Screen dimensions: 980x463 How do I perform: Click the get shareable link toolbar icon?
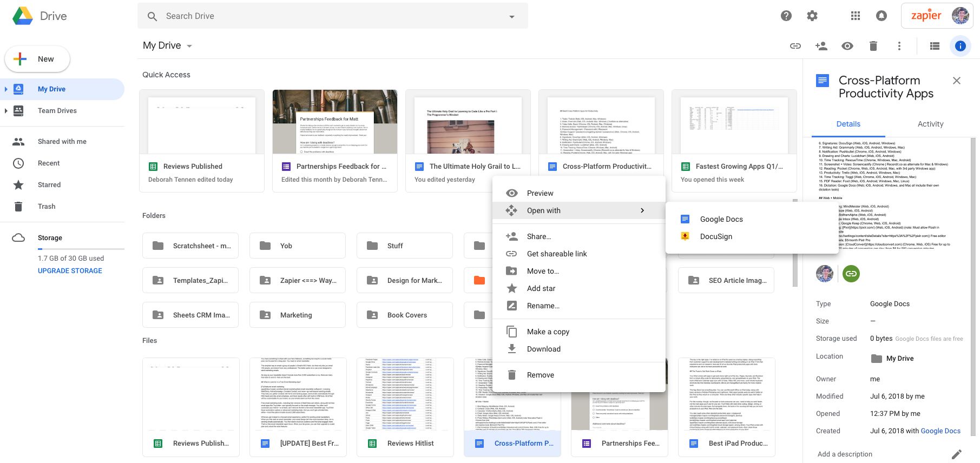tap(795, 46)
